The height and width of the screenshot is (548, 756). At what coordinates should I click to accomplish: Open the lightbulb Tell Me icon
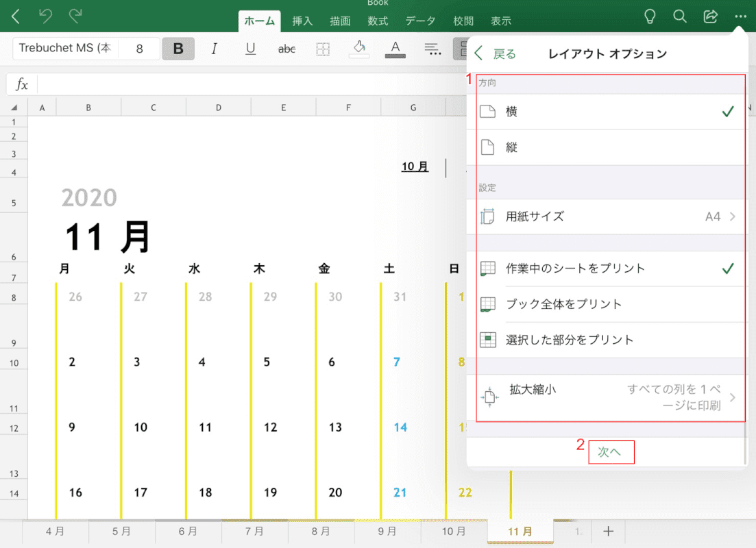[x=650, y=17]
